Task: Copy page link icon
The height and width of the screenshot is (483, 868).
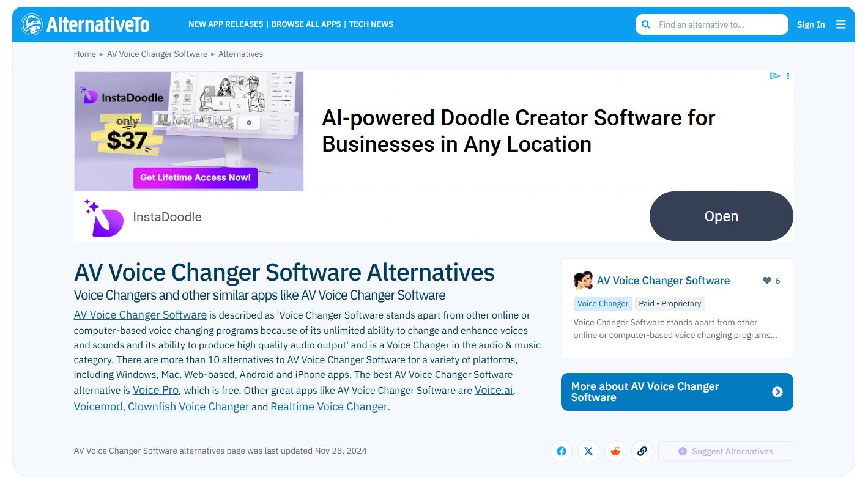Action: pyautogui.click(x=642, y=451)
